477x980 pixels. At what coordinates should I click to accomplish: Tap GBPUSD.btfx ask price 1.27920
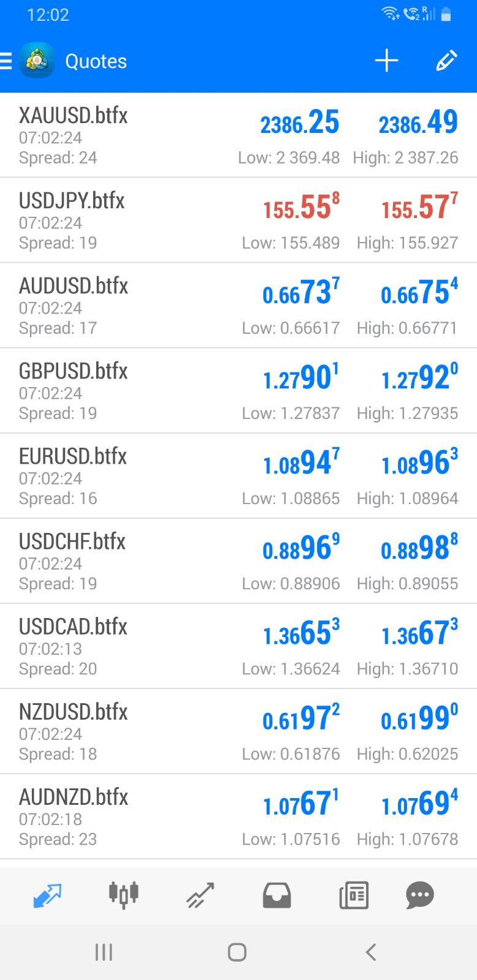419,378
